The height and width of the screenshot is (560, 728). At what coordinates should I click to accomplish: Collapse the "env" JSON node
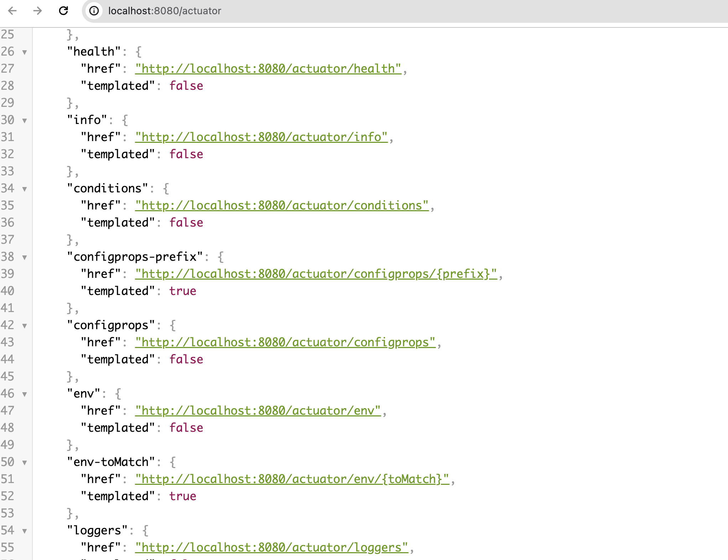(25, 394)
